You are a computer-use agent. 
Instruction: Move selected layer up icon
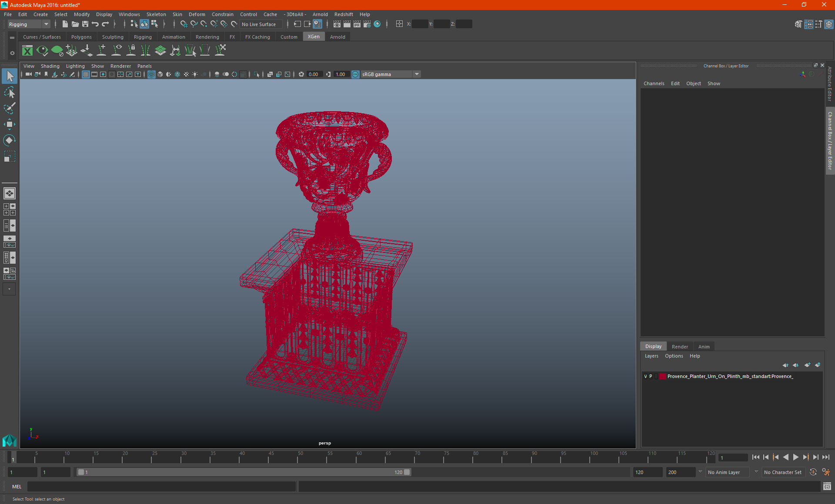tap(785, 365)
